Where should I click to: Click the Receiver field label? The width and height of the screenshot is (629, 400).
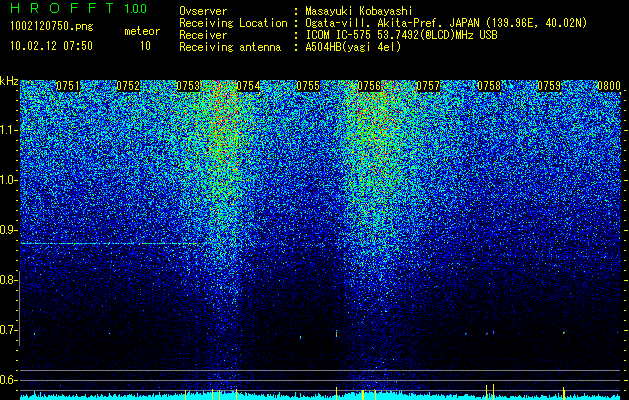(203, 35)
